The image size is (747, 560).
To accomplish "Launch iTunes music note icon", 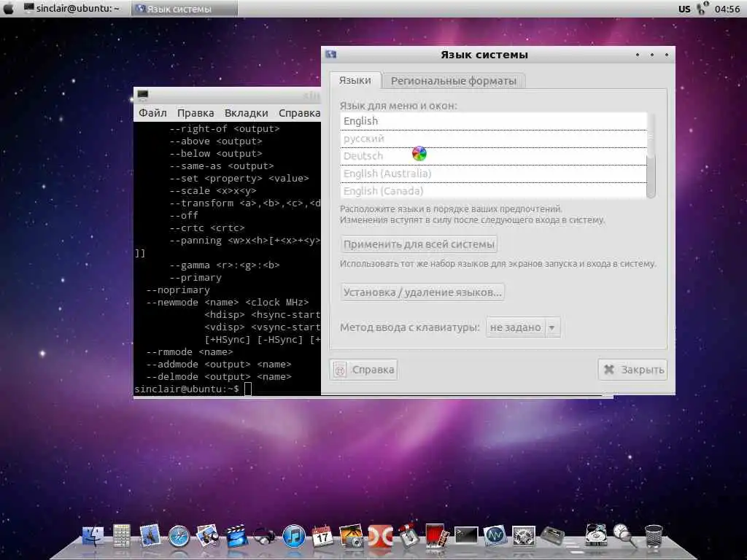I will point(293,537).
